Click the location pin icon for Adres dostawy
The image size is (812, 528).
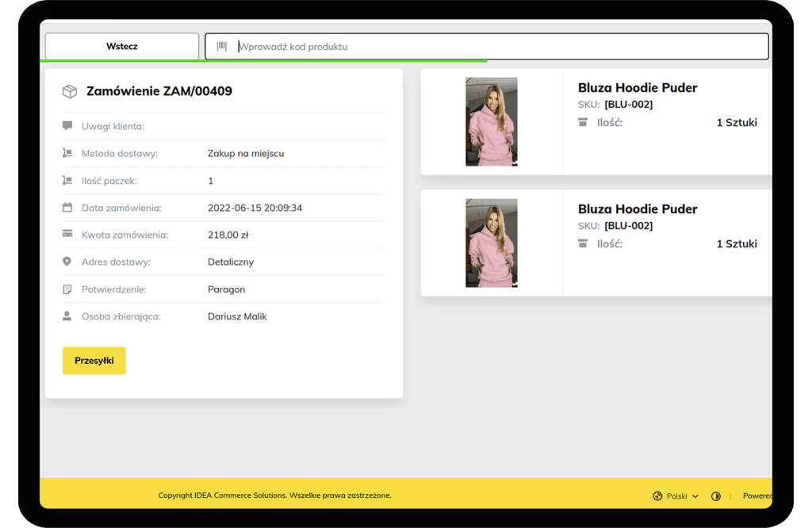click(x=67, y=262)
